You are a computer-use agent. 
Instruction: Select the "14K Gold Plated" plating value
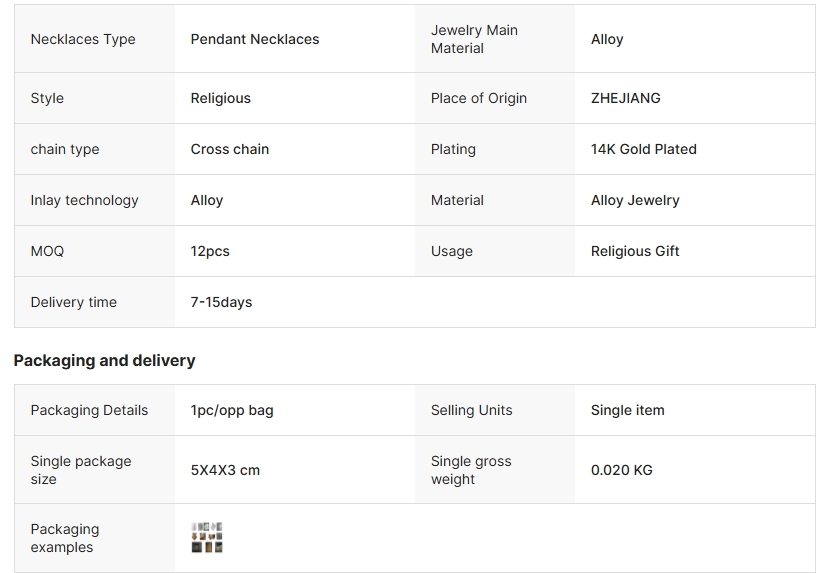[x=644, y=149]
